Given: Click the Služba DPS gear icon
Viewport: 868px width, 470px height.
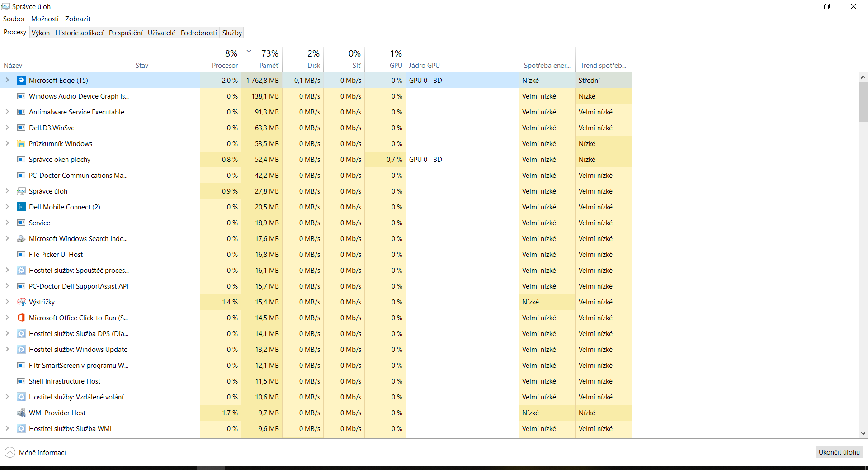Looking at the screenshot, I should click(21, 334).
